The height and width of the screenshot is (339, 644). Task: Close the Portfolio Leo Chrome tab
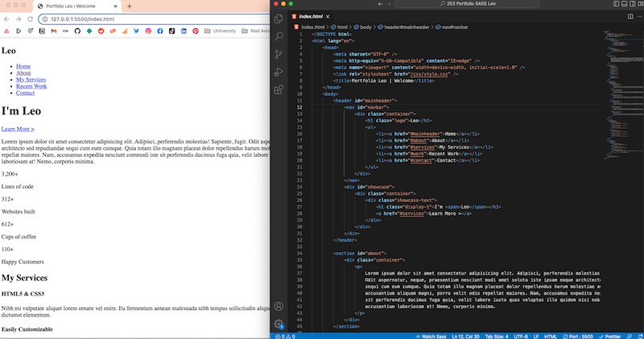115,6
